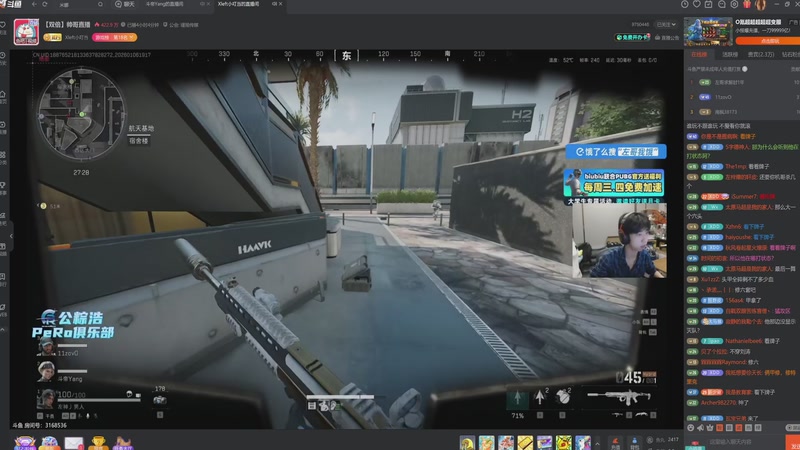Click the orange button in the ad panel

pyautogui.click(x=767, y=41)
